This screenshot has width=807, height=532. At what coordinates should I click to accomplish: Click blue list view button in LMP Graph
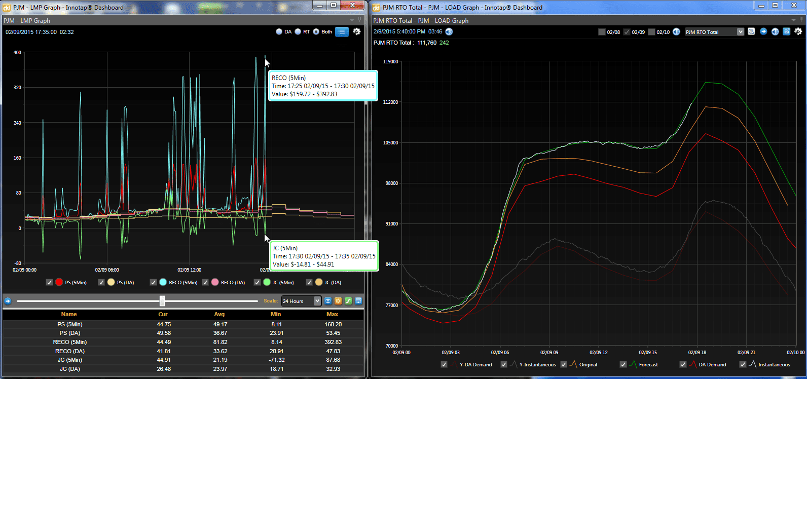point(342,31)
